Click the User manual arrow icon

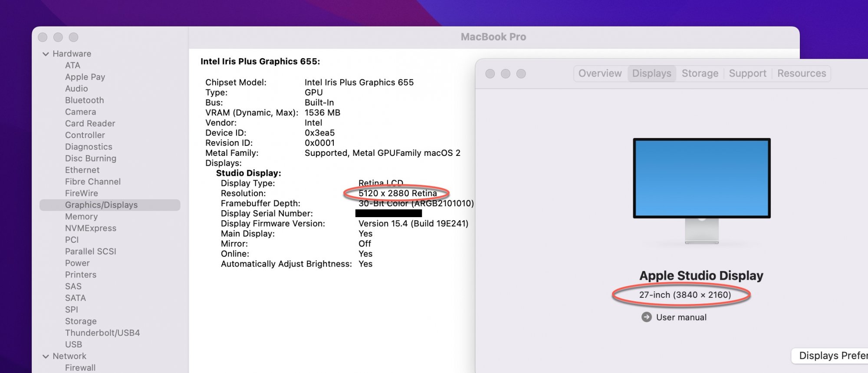[646, 317]
